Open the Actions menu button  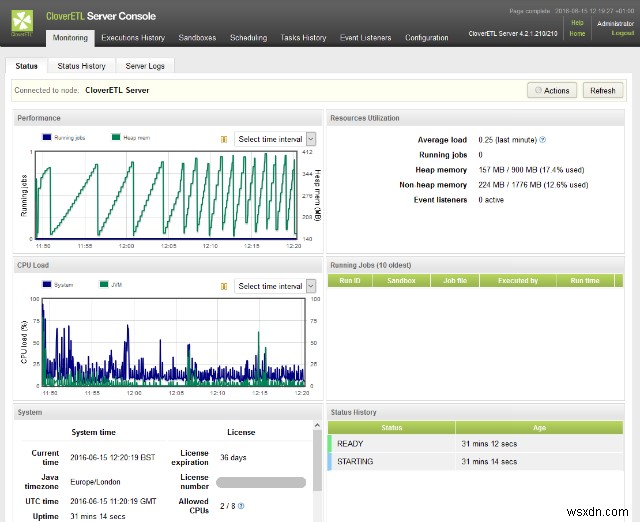click(x=552, y=90)
